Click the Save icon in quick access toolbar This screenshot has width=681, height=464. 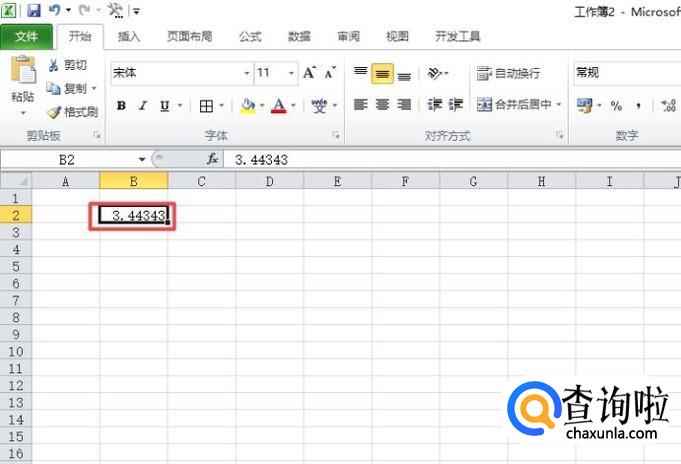click(x=34, y=11)
